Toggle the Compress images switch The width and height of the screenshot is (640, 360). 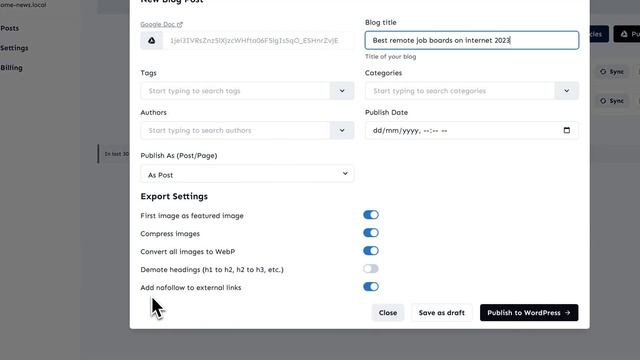point(371,233)
